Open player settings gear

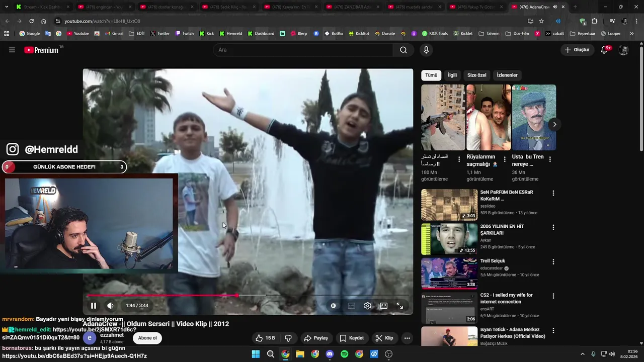click(x=368, y=306)
